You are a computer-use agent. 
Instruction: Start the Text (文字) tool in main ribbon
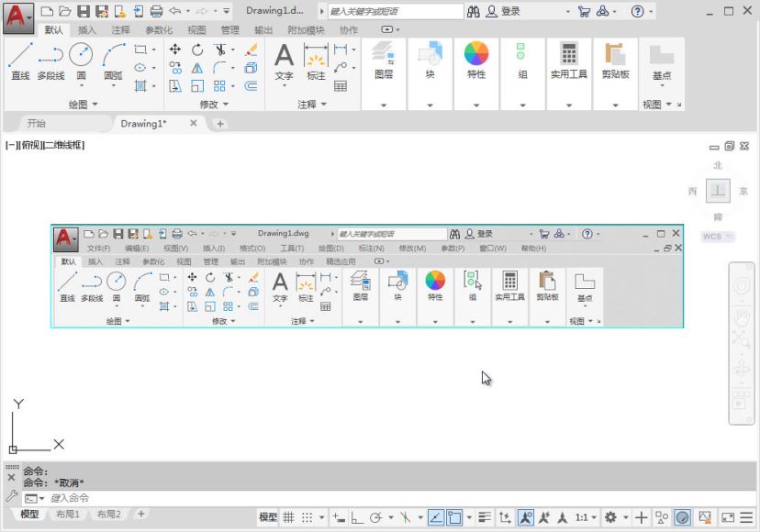coord(284,62)
